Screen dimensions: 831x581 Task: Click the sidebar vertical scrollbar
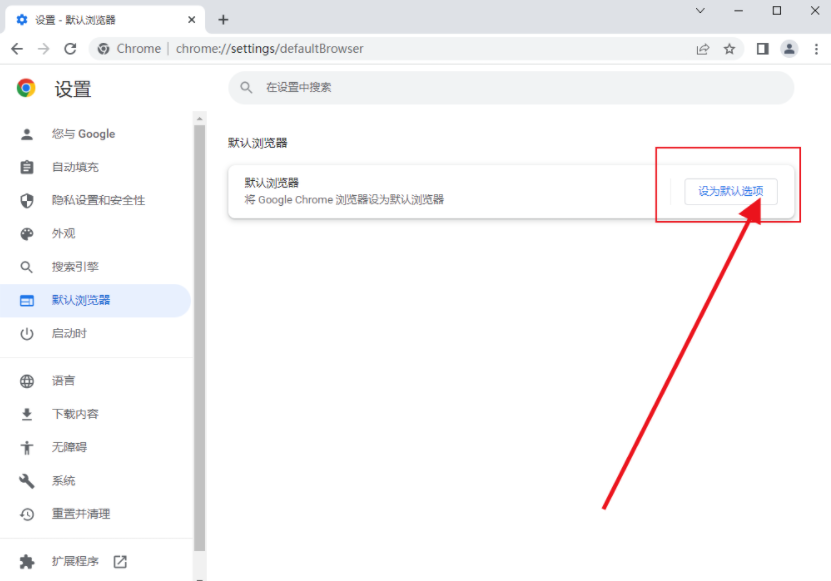point(199,339)
